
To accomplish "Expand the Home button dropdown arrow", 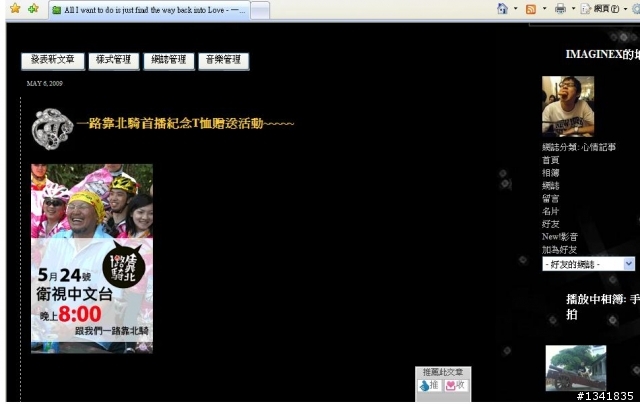I will (516, 9).
